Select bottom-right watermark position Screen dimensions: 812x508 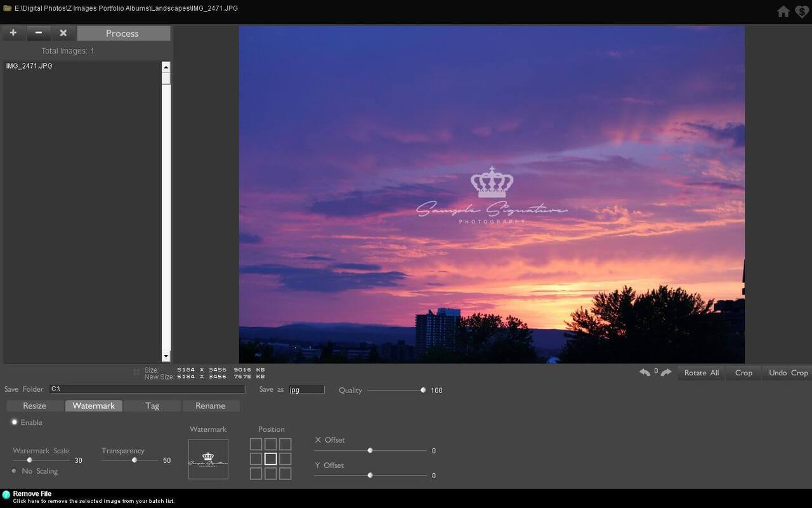coord(285,474)
